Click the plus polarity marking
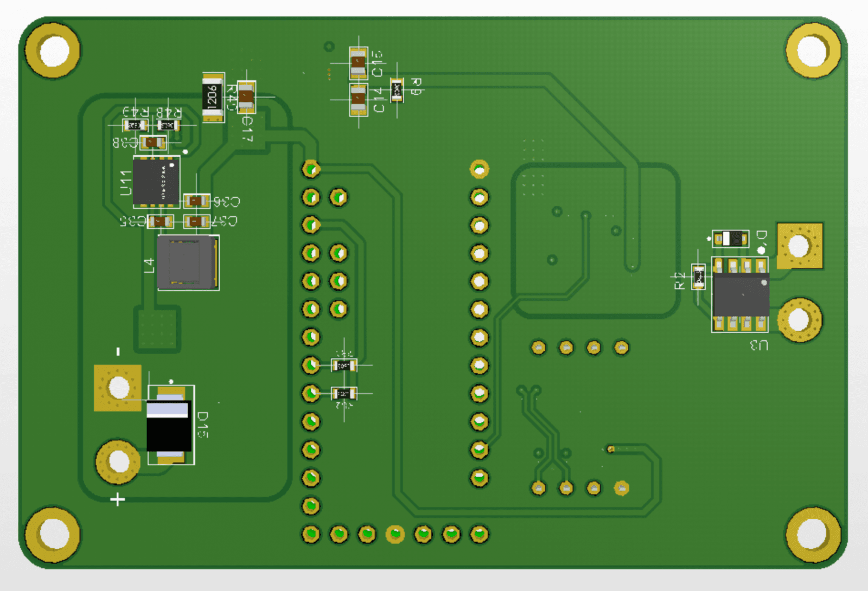 pyautogui.click(x=118, y=499)
